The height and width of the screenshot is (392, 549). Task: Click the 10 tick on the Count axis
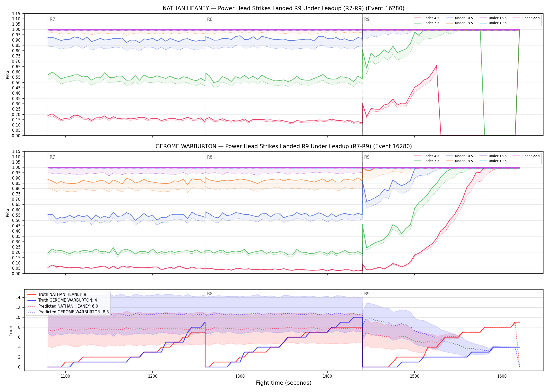click(x=18, y=317)
